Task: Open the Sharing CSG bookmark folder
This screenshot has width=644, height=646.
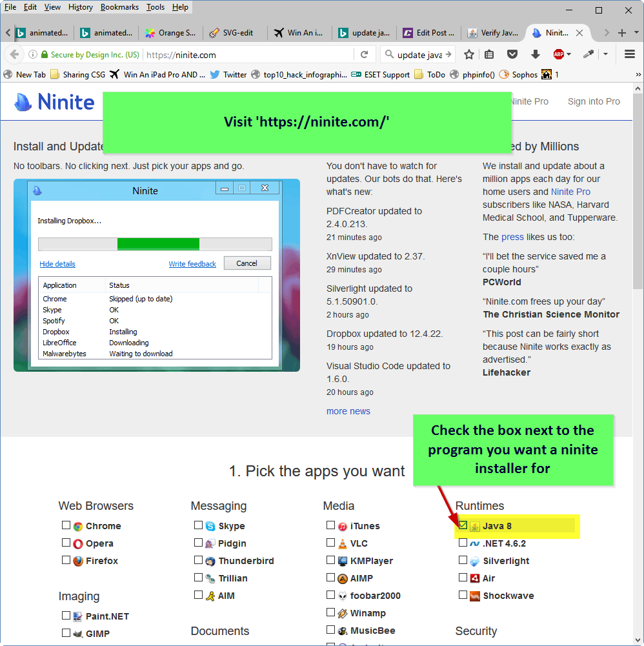Action: [x=78, y=75]
